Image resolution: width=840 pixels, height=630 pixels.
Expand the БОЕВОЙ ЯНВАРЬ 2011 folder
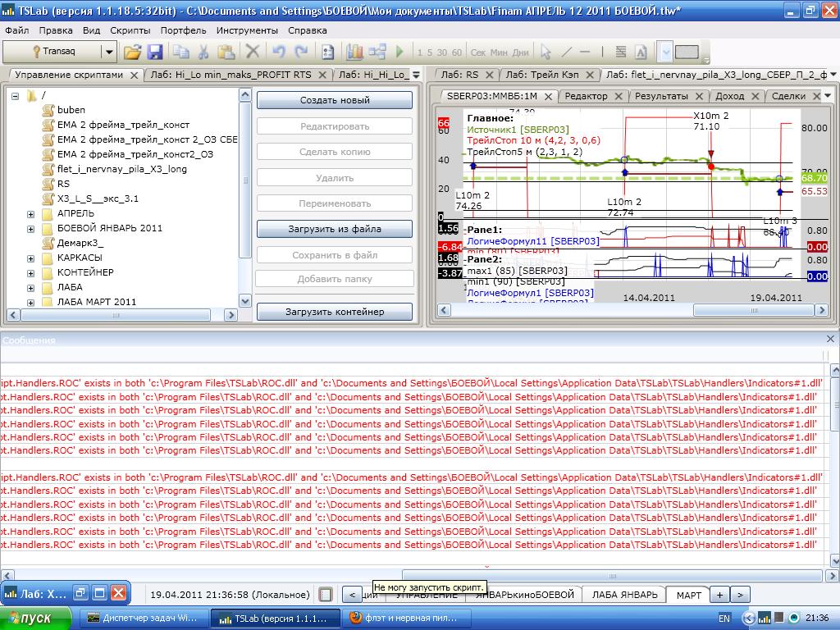31,229
